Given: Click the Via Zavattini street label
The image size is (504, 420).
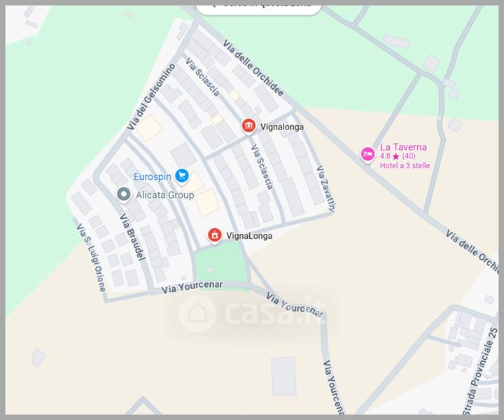Looking at the screenshot, I should 325,189.
